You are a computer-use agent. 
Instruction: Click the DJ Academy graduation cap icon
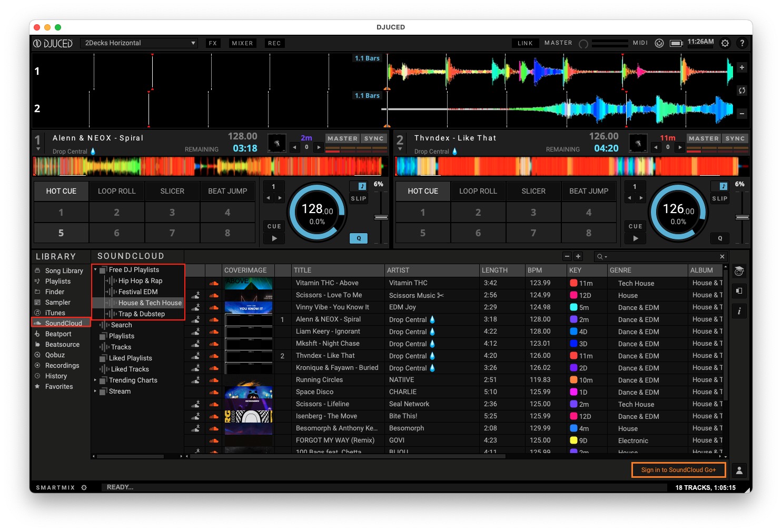pos(739,271)
